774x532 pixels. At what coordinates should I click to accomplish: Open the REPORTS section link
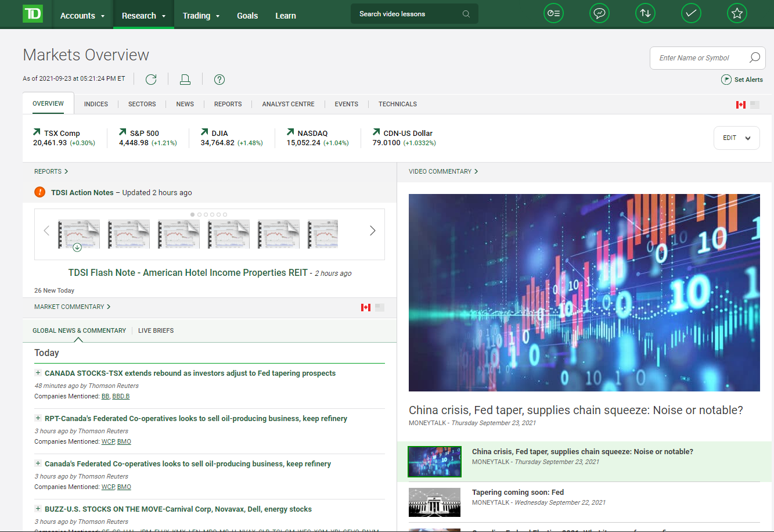51,171
